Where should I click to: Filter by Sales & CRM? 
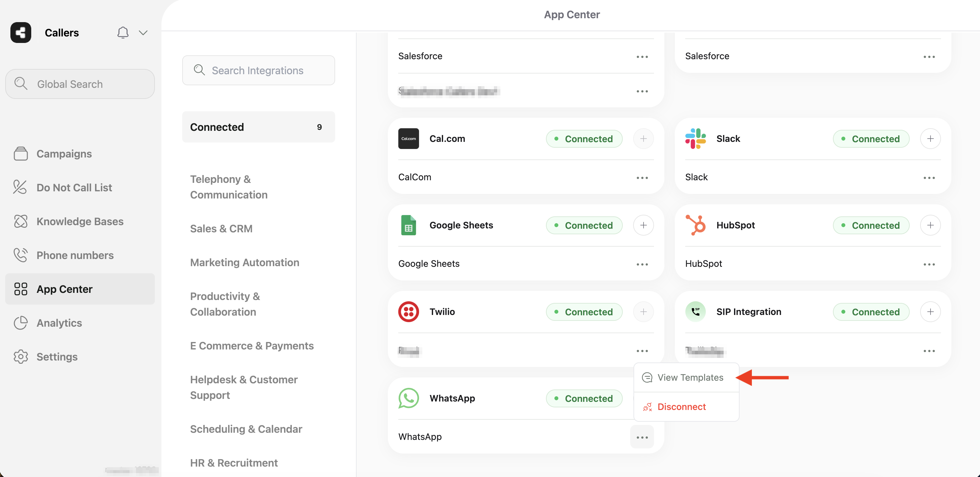pyautogui.click(x=221, y=229)
